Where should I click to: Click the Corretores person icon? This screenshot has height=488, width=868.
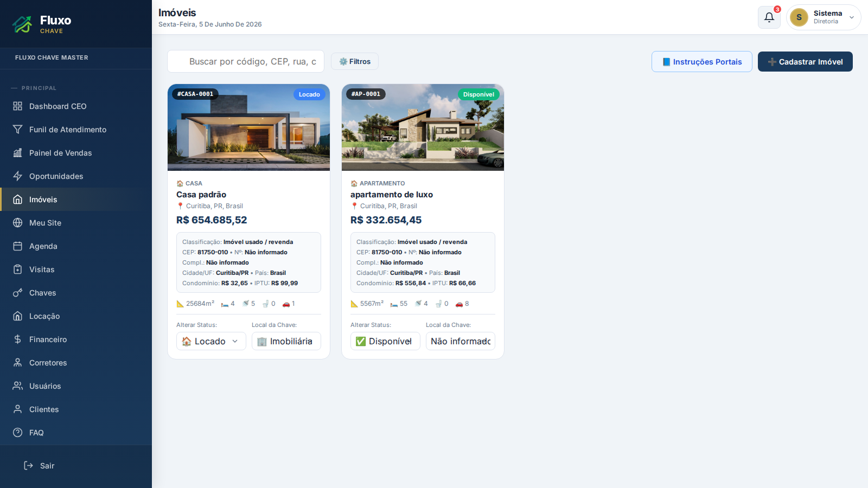(17, 363)
